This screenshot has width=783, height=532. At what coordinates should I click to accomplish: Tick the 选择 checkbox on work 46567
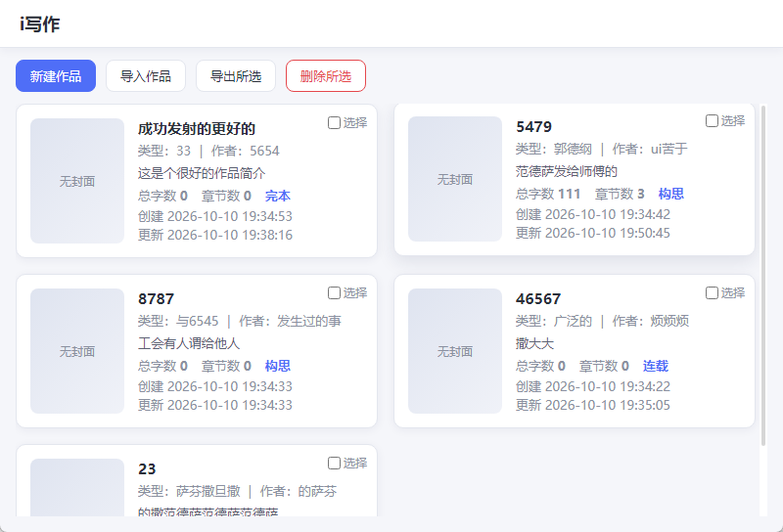712,293
